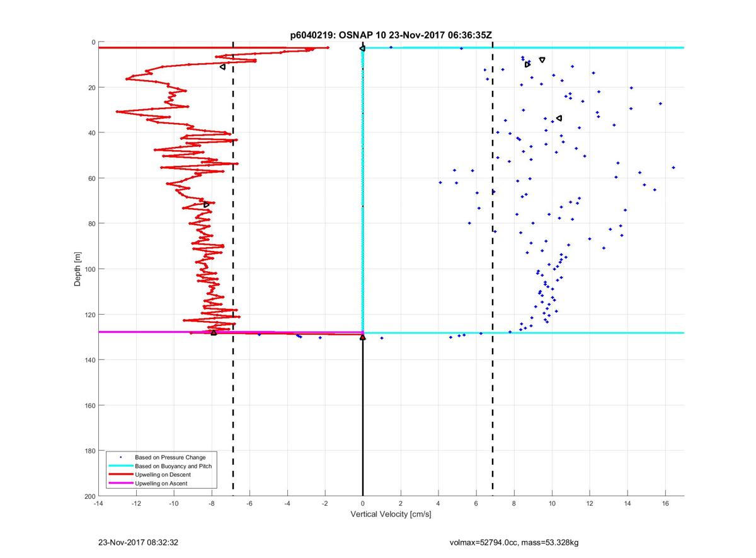Click the downward triangle marker near 9.5 cm/s at 8 m depth
Image resolution: width=756 pixels, height=558 pixels.
(542, 60)
